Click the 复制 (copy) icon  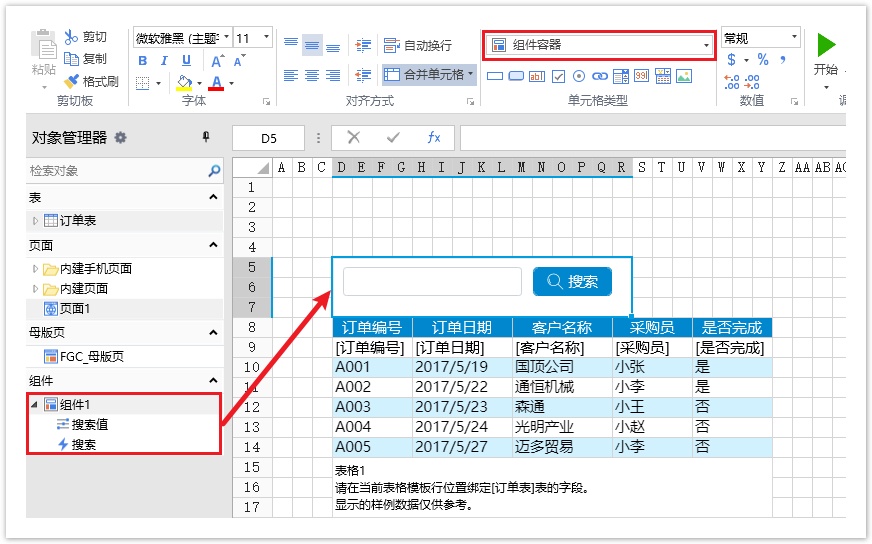tap(71, 58)
